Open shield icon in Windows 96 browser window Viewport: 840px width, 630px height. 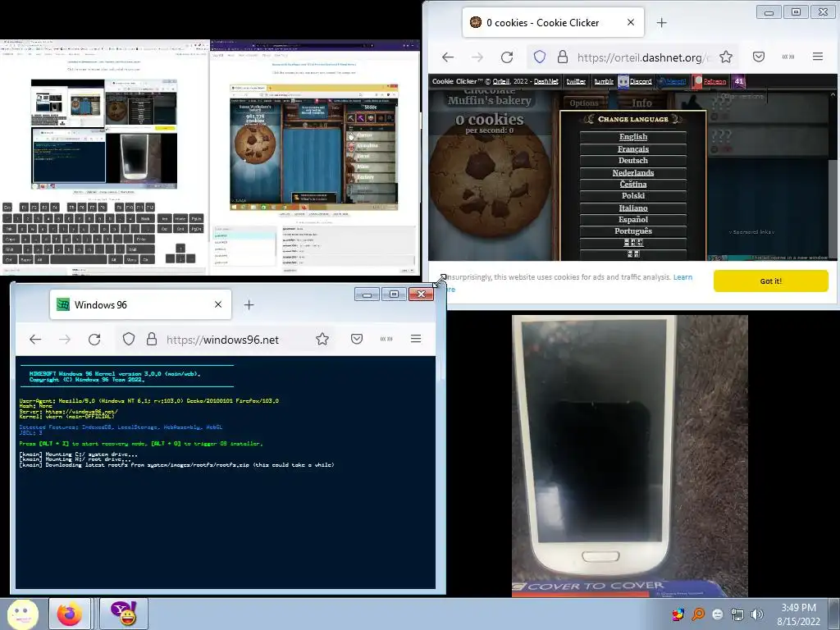129,339
